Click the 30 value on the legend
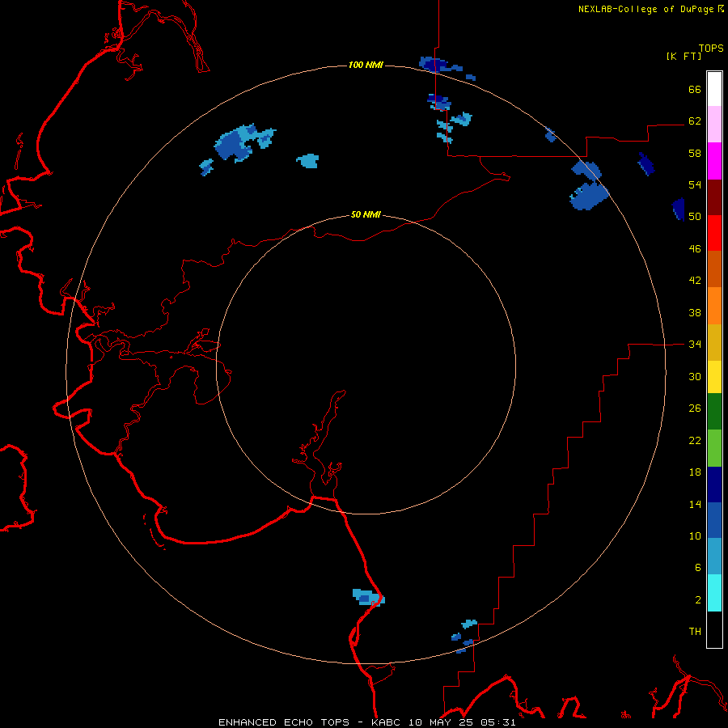Screen dimensions: 728x728 point(695,376)
